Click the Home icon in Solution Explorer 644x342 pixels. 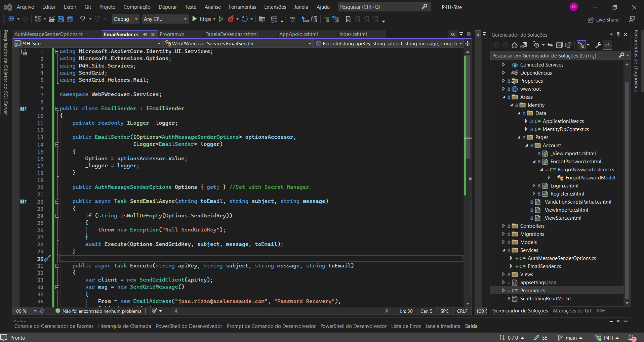point(514,45)
